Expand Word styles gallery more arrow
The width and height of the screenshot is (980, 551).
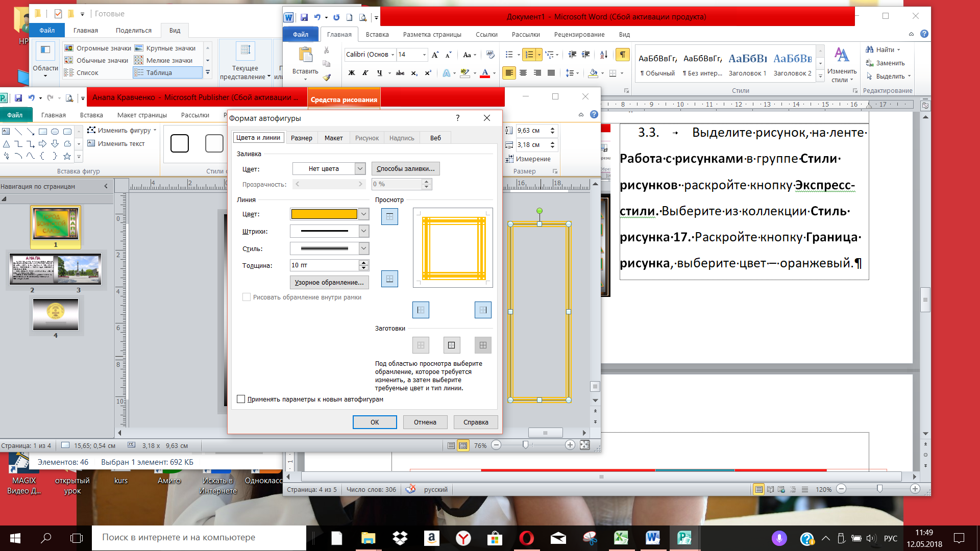pos(821,76)
